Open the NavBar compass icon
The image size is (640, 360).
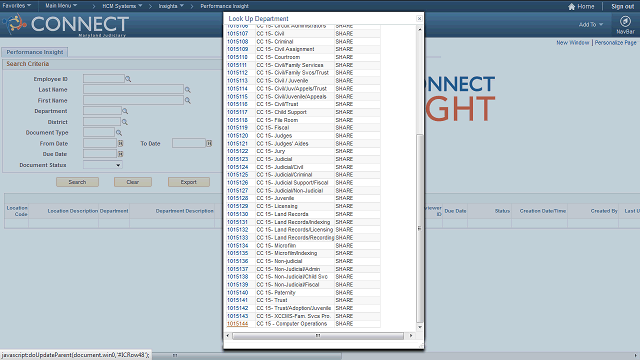(625, 21)
